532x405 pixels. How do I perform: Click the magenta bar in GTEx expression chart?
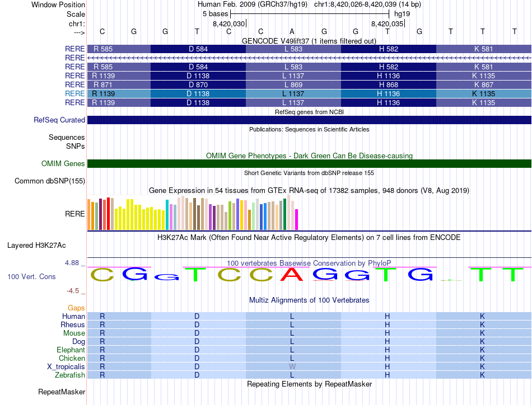pyautogui.click(x=297, y=220)
